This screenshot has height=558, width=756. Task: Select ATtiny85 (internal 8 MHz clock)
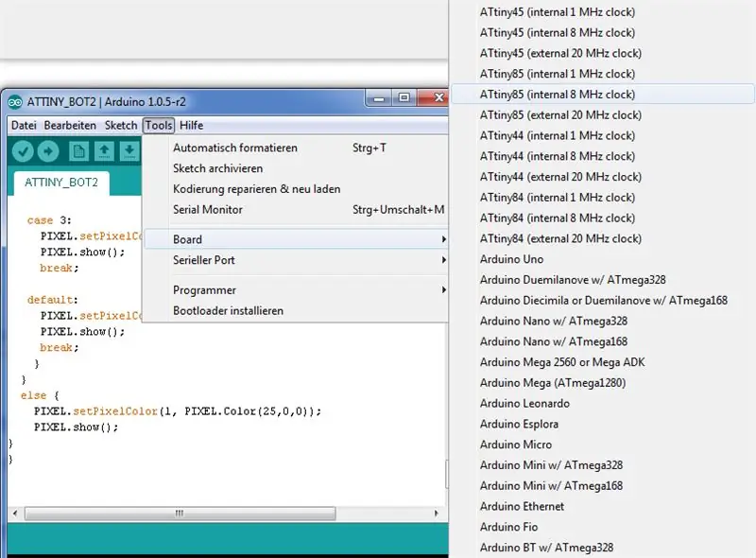[603, 95]
